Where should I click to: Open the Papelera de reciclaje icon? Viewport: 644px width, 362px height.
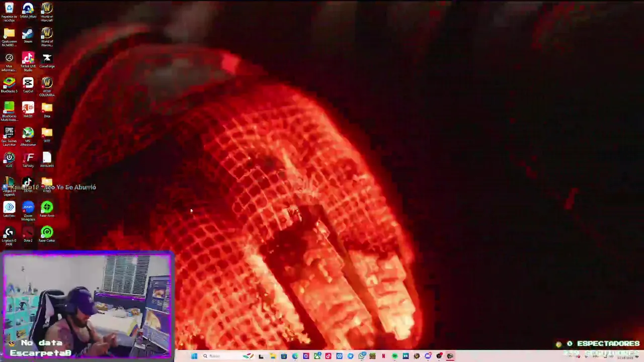click(9, 12)
